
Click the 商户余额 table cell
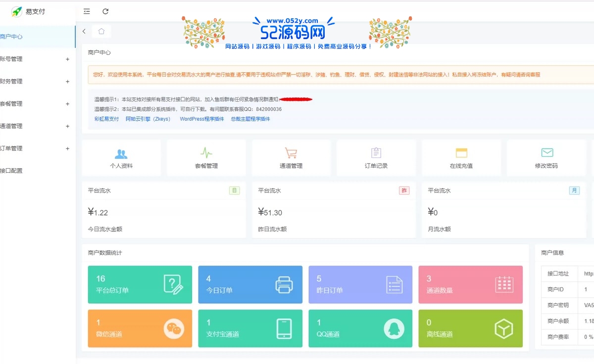pos(558,321)
